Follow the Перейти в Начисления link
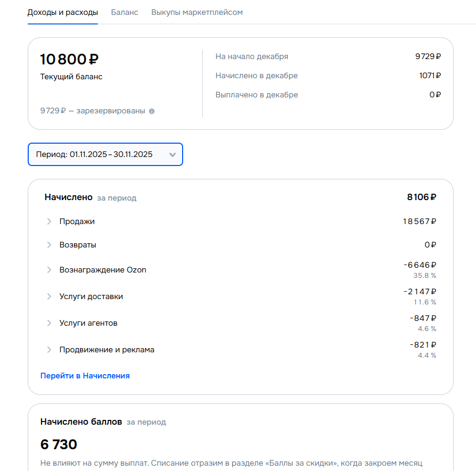The image size is (476, 471). point(85,376)
